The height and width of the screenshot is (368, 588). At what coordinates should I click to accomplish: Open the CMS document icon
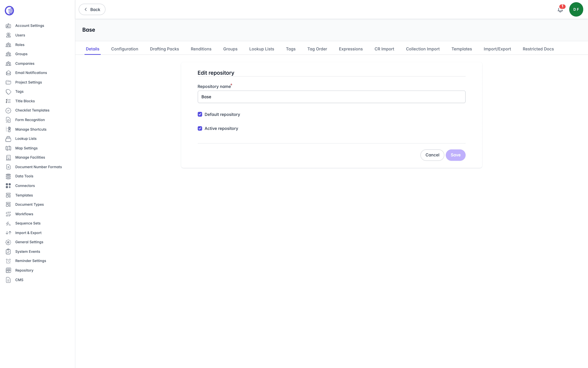pyautogui.click(x=8, y=280)
